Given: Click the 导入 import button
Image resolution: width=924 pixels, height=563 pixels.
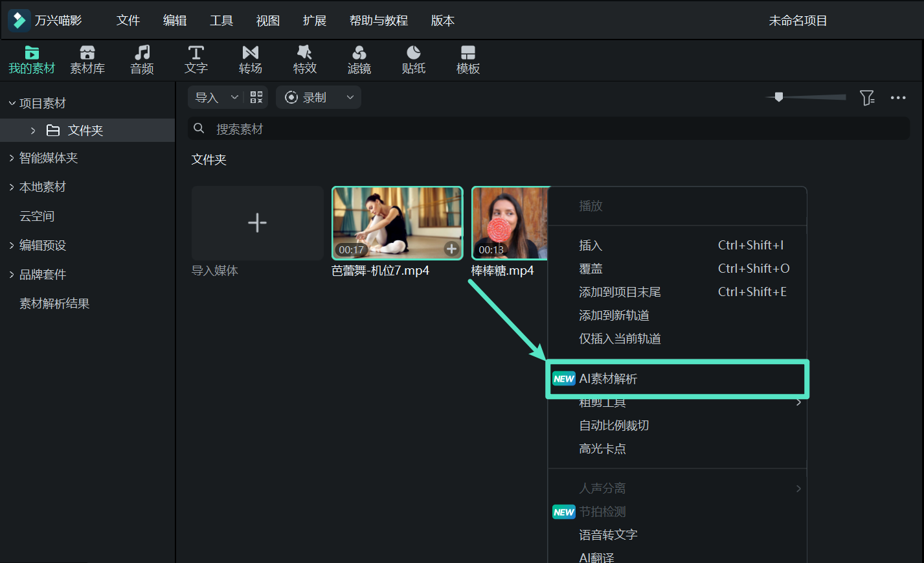Looking at the screenshot, I should tap(207, 97).
